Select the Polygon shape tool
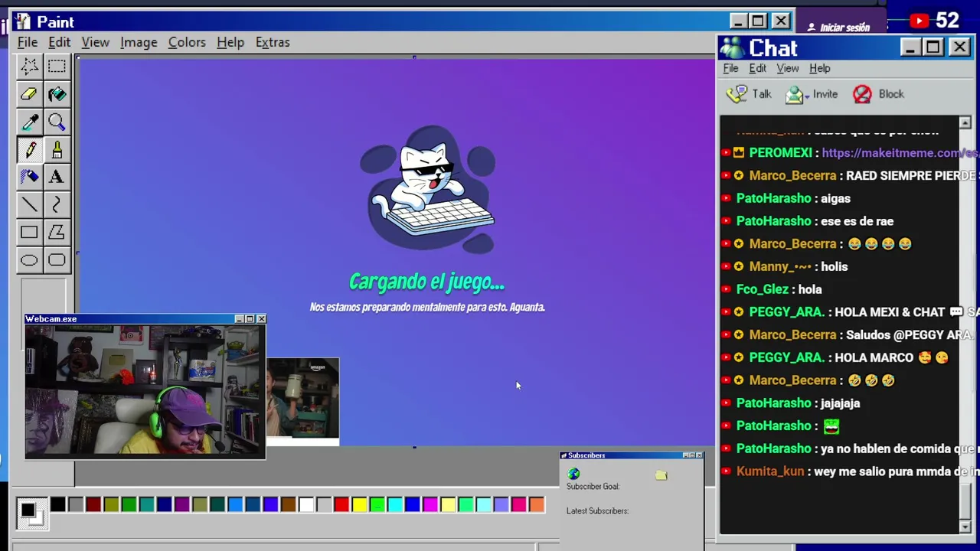Viewport: 980px width, 551px height. [x=57, y=232]
